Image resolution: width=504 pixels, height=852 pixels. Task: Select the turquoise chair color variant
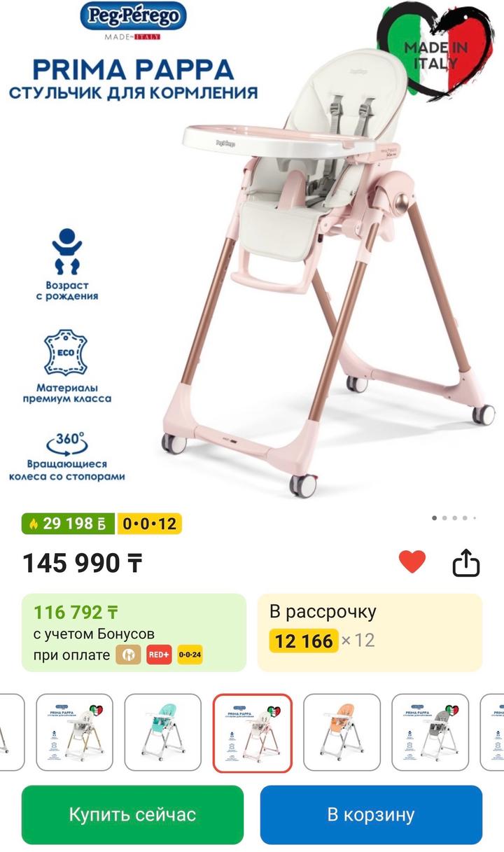(164, 732)
